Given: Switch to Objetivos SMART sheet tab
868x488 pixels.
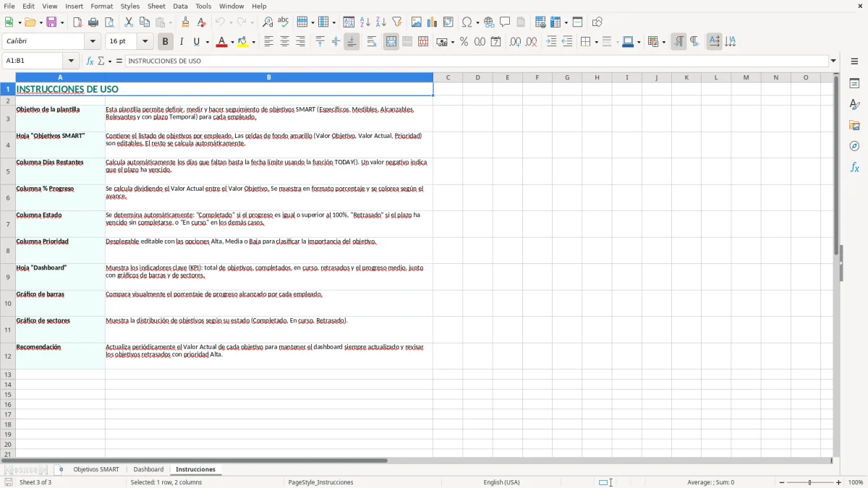Looking at the screenshot, I should [x=96, y=469].
